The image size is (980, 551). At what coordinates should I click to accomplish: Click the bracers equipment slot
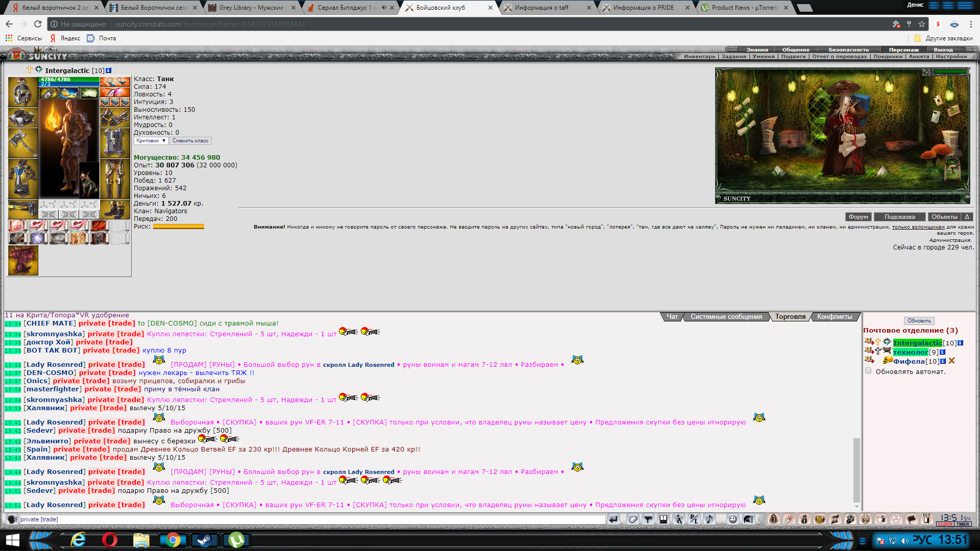23,117
